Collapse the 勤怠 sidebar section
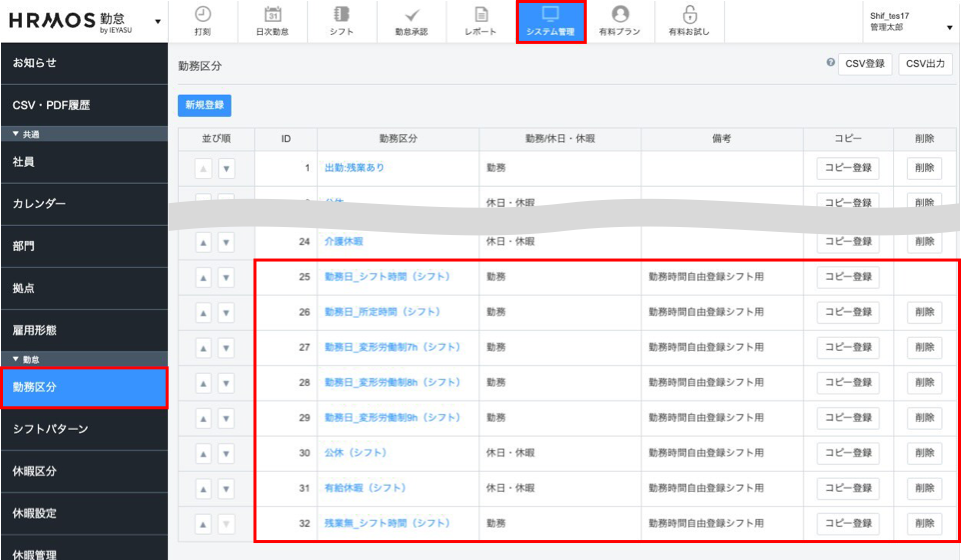Image resolution: width=961 pixels, height=560 pixels. point(16,358)
